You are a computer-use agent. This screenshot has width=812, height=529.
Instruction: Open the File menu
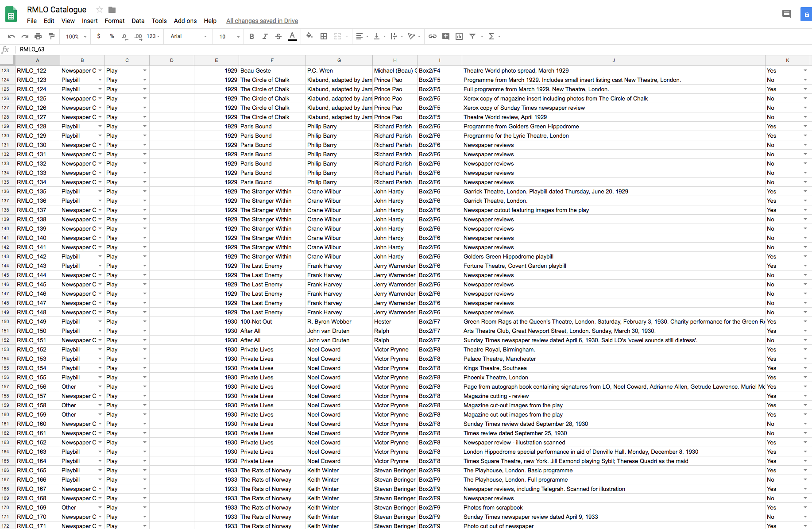pos(32,21)
